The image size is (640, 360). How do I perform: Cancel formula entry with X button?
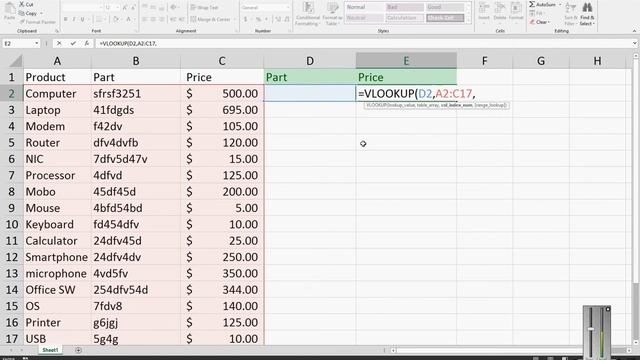point(59,43)
